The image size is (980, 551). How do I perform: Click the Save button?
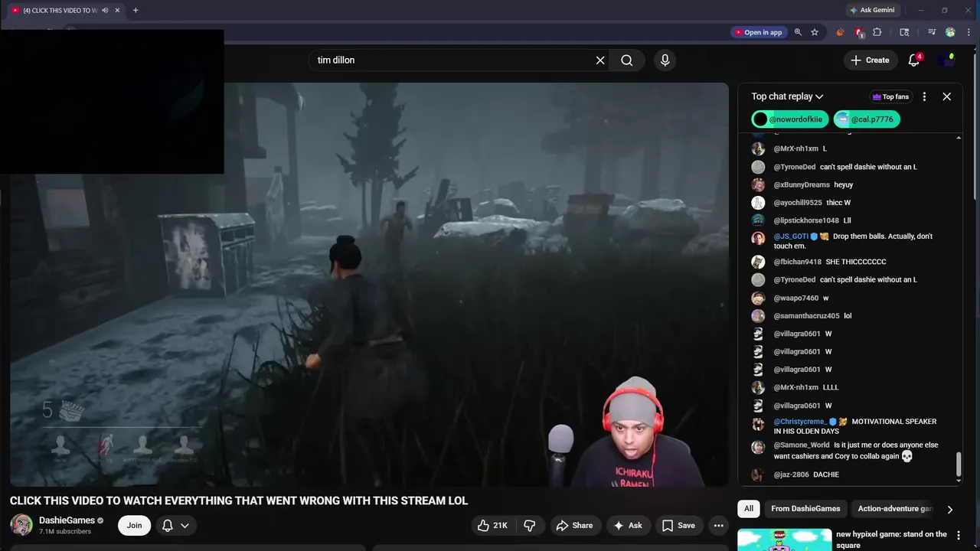point(678,525)
